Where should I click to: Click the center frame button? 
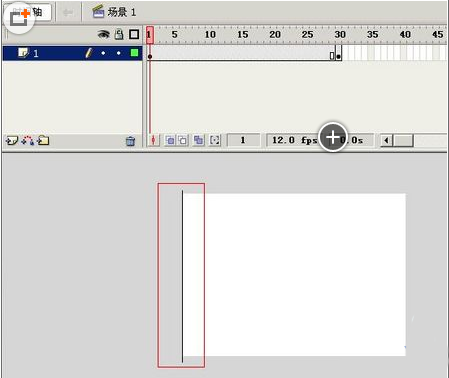point(154,140)
